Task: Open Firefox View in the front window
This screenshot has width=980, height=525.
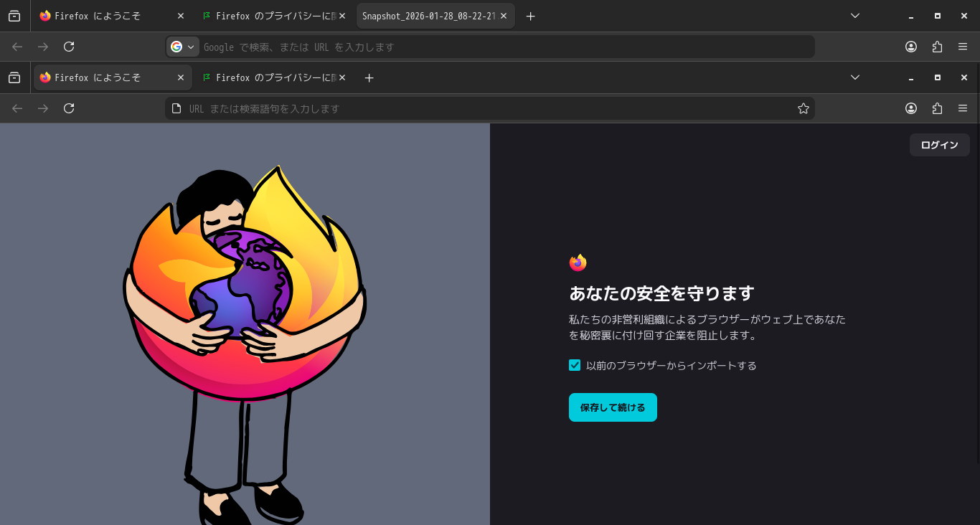Action: [x=14, y=77]
